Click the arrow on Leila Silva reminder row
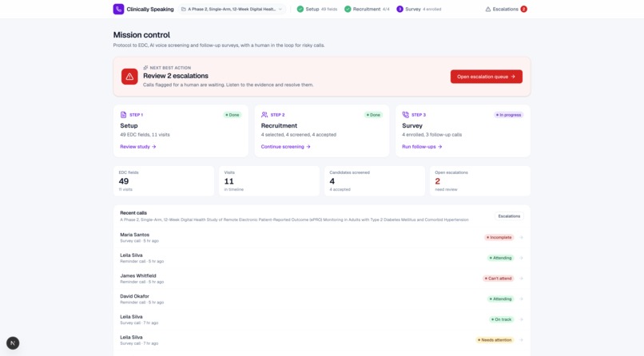644x356 pixels. coord(521,258)
